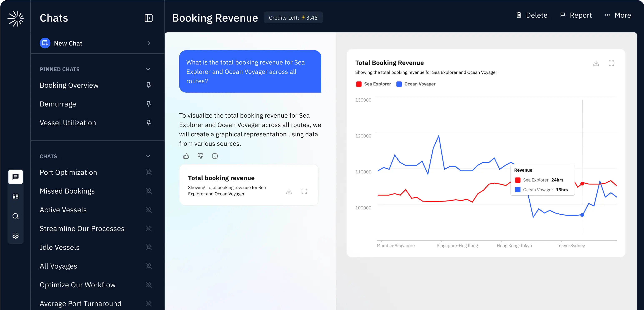Open the dashboard grid icon in rail
The image size is (644, 310).
click(x=15, y=196)
